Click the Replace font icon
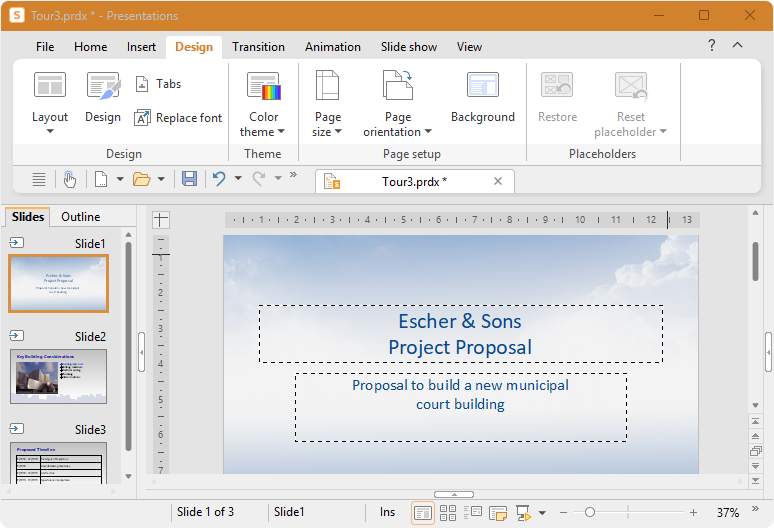 tap(142, 118)
